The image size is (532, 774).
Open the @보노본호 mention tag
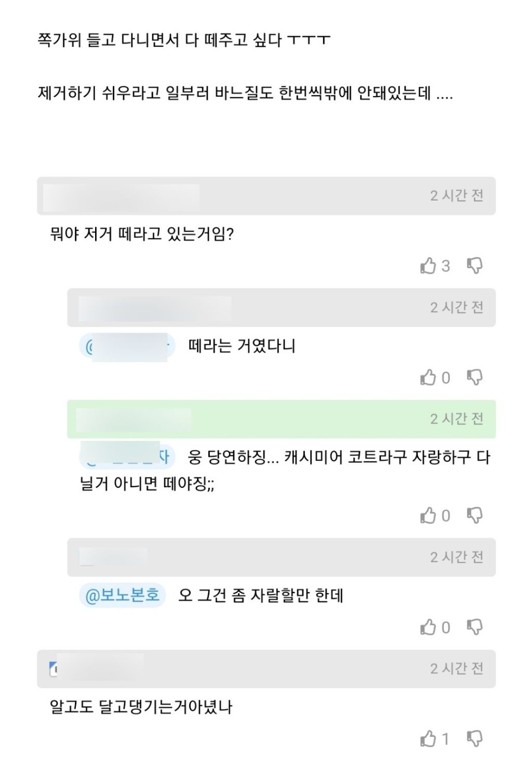[123, 595]
